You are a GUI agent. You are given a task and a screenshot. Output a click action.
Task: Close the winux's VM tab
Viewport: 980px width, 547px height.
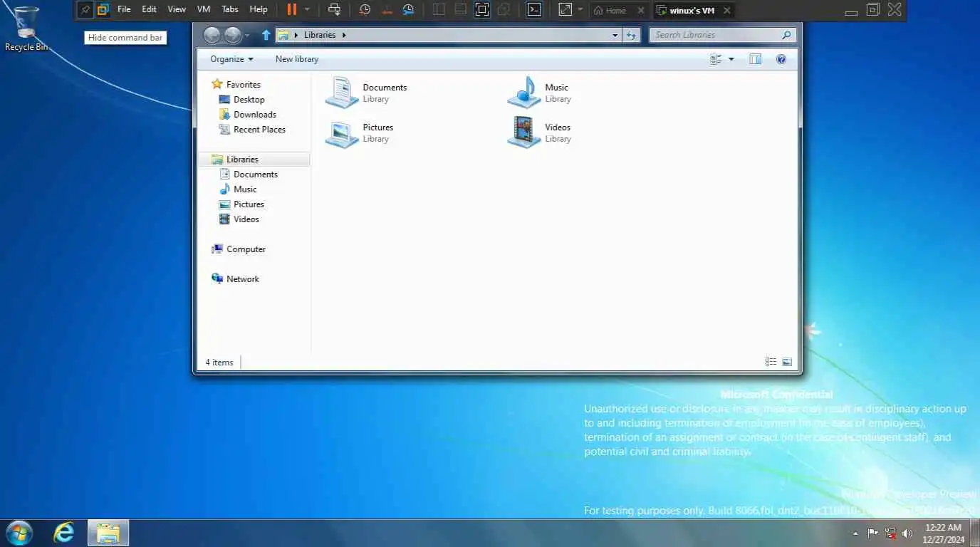(x=726, y=11)
